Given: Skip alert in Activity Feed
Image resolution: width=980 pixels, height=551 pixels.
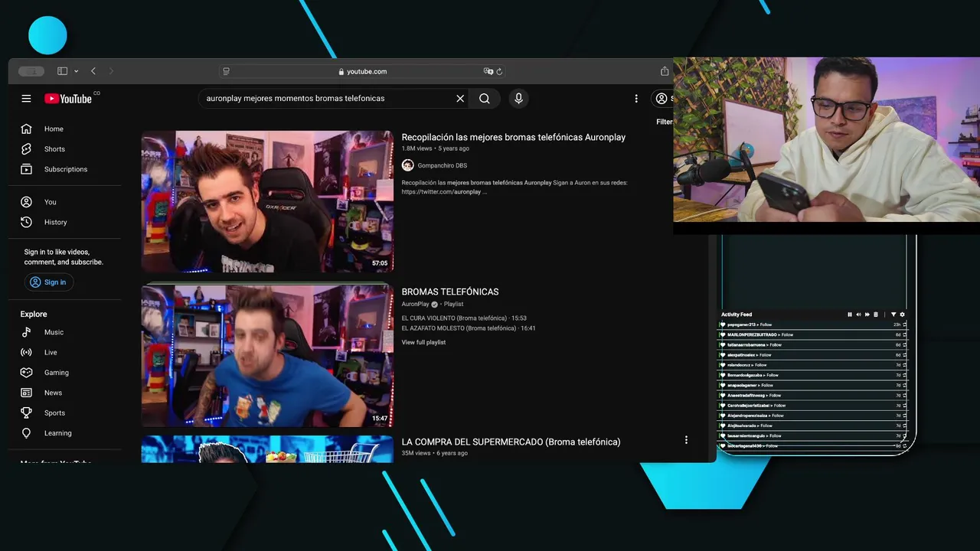Looking at the screenshot, I should 867,315.
